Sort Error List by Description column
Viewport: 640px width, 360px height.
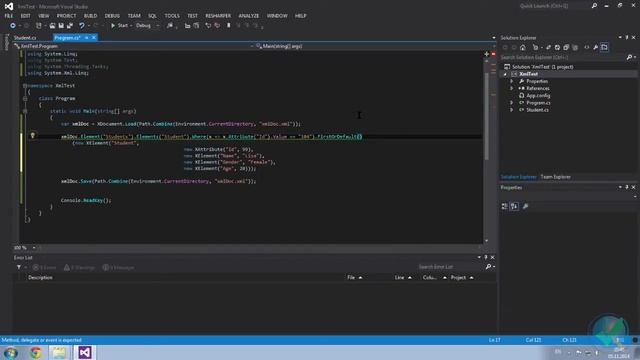coord(40,278)
